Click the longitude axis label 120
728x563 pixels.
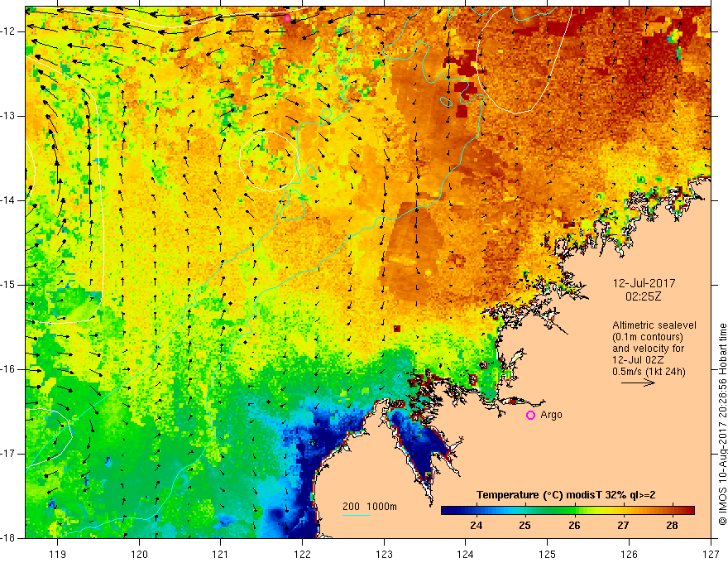pyautogui.click(x=139, y=554)
